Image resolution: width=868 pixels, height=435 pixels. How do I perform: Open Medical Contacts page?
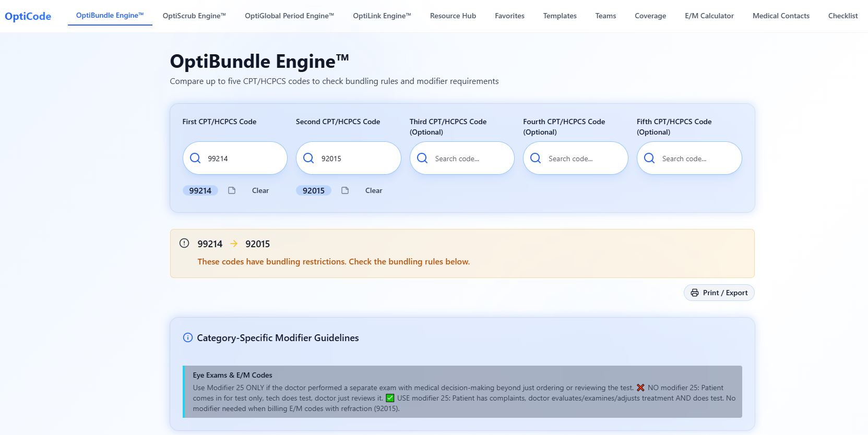781,16
